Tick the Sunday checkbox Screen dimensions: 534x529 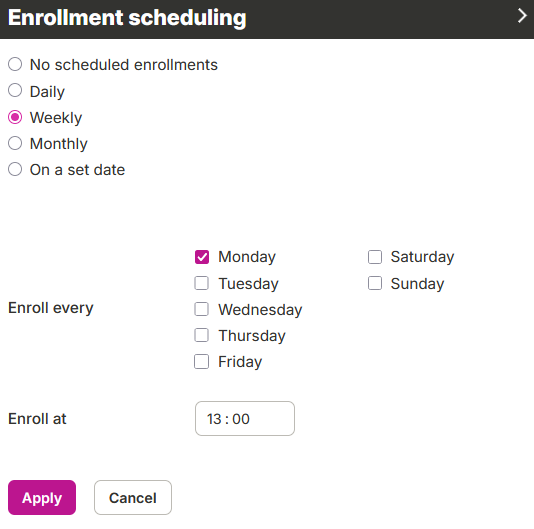pyautogui.click(x=375, y=283)
